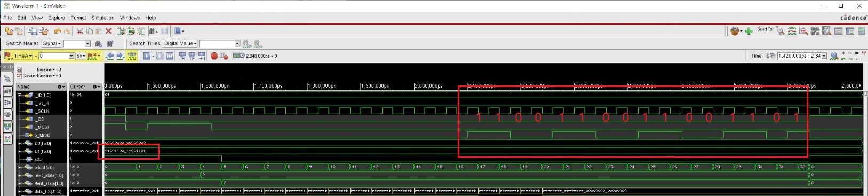The image size is (868, 196).
Task: Click the Undo arrow icon
Action: (57, 31)
